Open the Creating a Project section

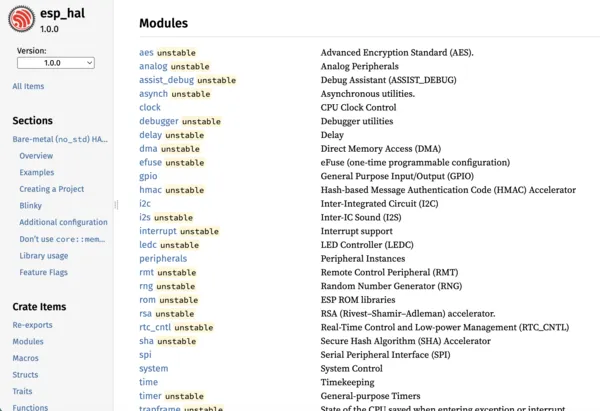[x=52, y=189]
